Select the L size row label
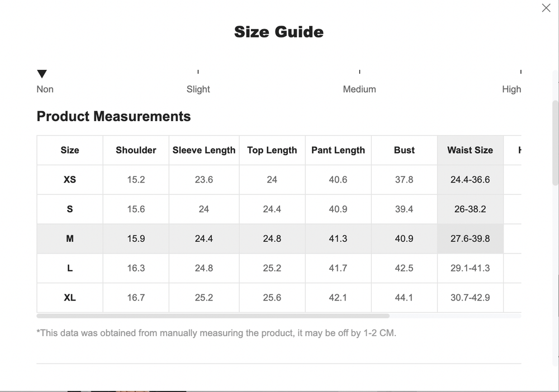Image resolution: width=559 pixels, height=392 pixels. (69, 268)
